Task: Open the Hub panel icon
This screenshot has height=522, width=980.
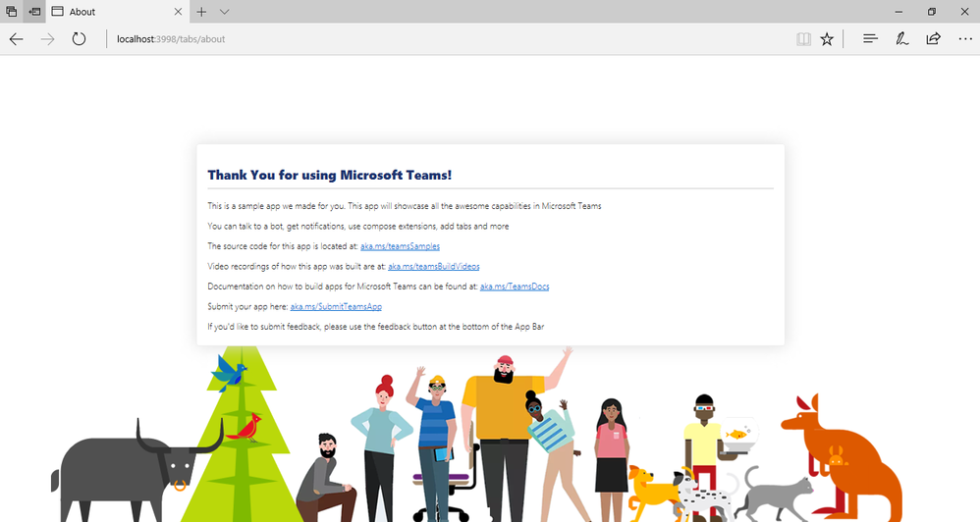Action: click(871, 38)
